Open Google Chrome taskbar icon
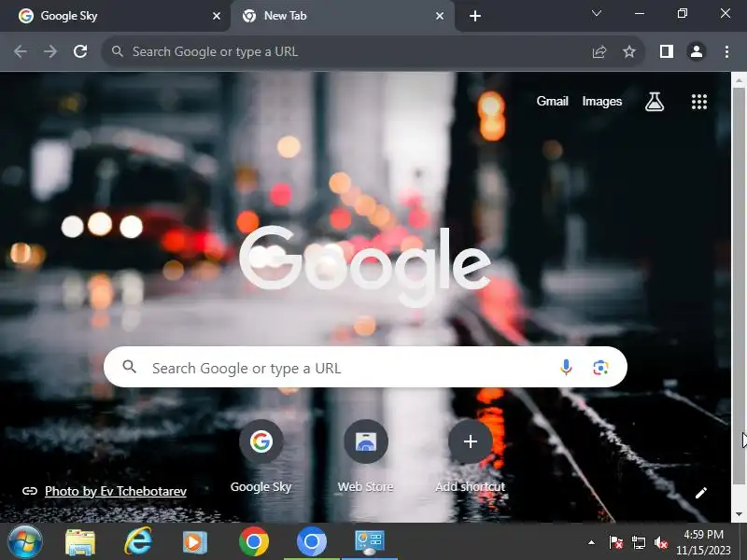This screenshot has height=560, width=747. click(x=254, y=541)
